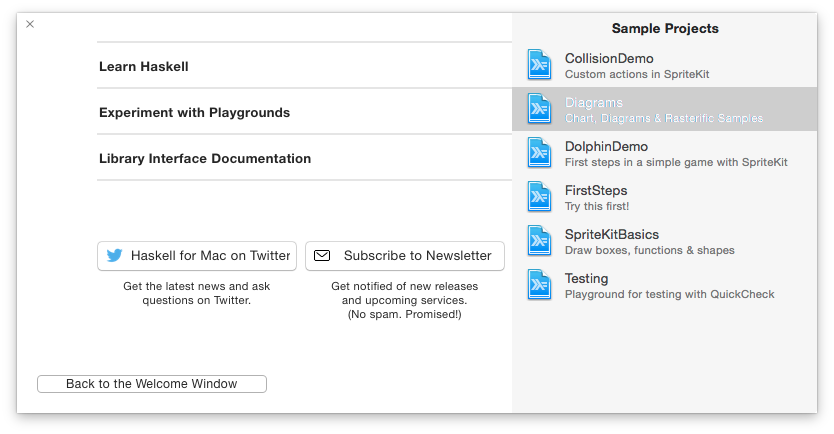This screenshot has height=434, width=834.
Task: Select FirstSteps 'Try this first!' description
Action: (597, 206)
